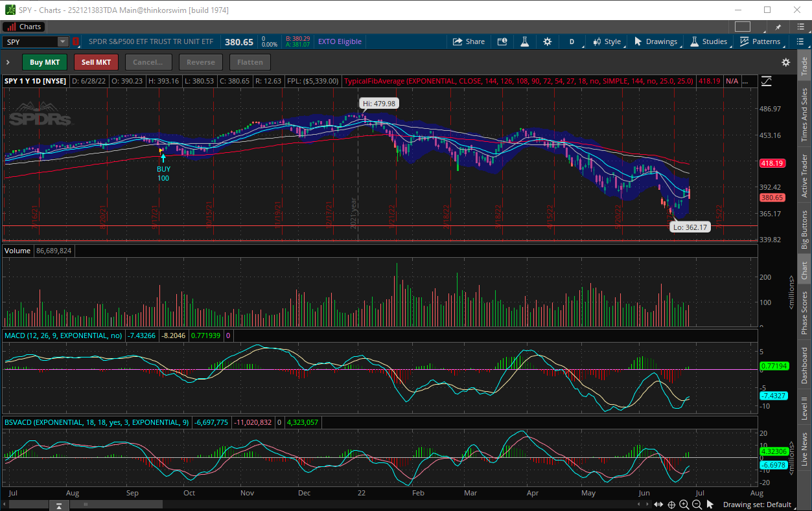
Task: Toggle the pin window icon
Action: (x=778, y=27)
